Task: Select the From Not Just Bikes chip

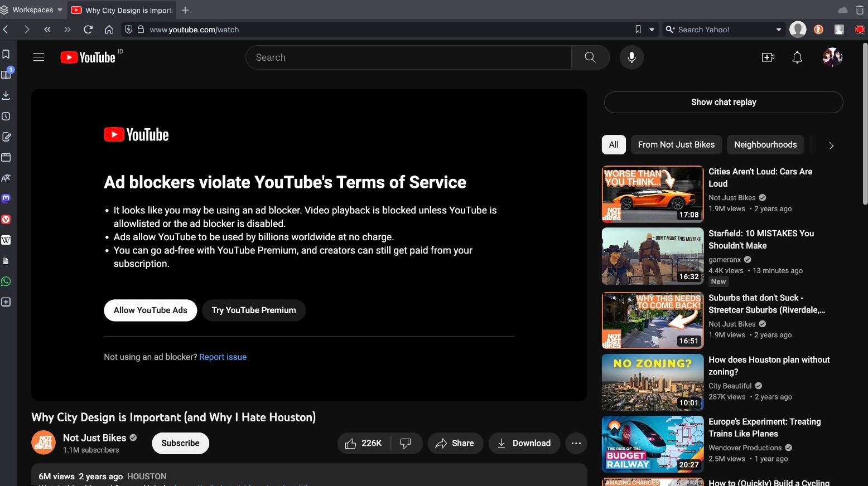Action: 676,144
